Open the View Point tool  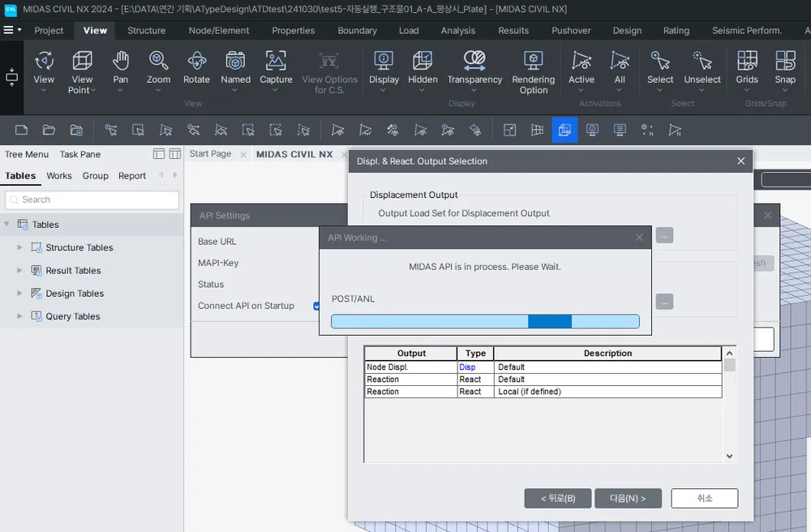(x=82, y=61)
